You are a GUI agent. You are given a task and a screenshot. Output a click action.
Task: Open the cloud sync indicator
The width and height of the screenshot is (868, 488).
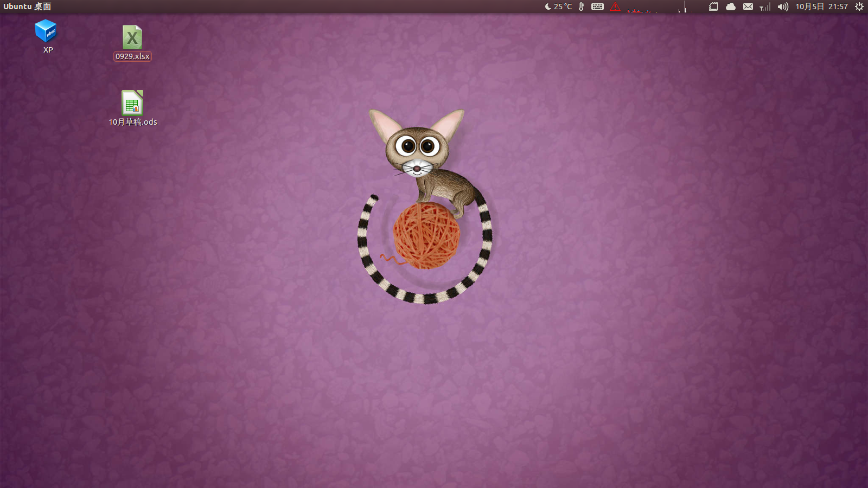click(731, 7)
